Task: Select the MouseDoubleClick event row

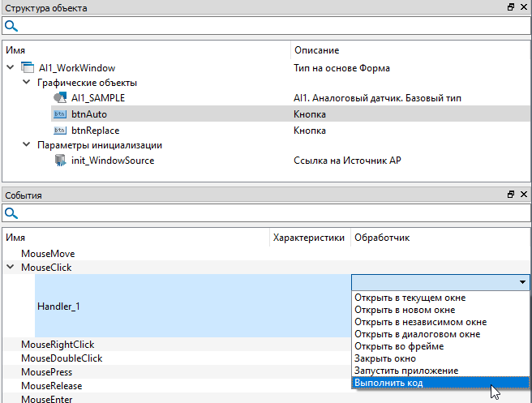Action: tap(62, 358)
